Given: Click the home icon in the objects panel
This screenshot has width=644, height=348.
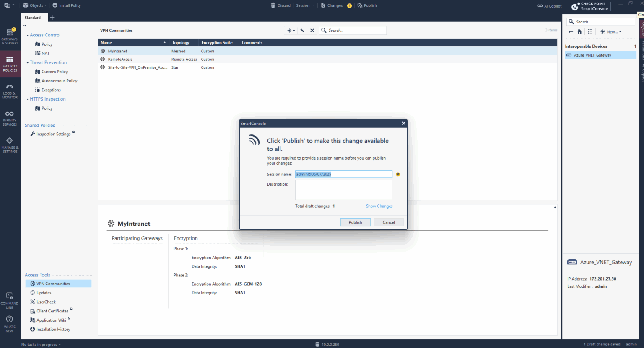Looking at the screenshot, I should (579, 31).
